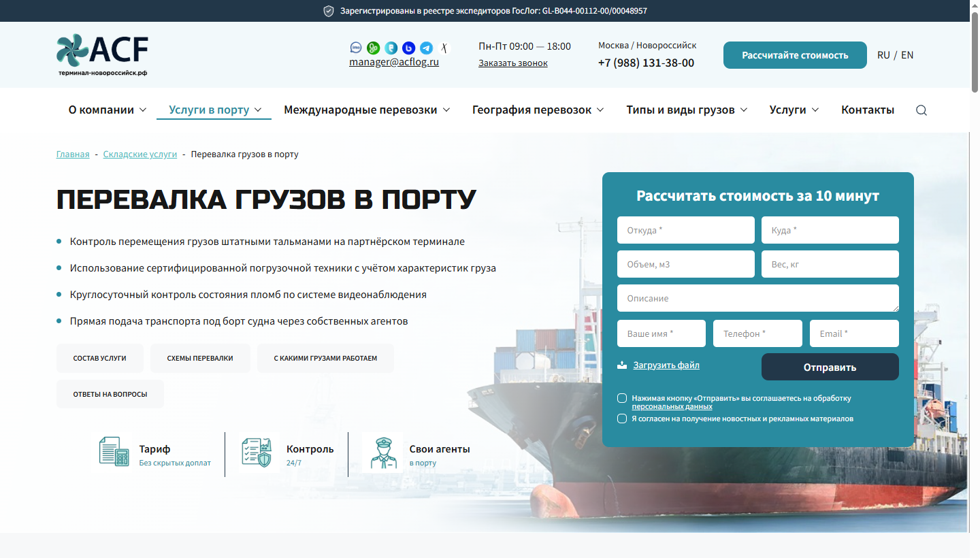This screenshot has width=980, height=558.
Task: Click the manager@acflog.ru email link
Action: [394, 61]
